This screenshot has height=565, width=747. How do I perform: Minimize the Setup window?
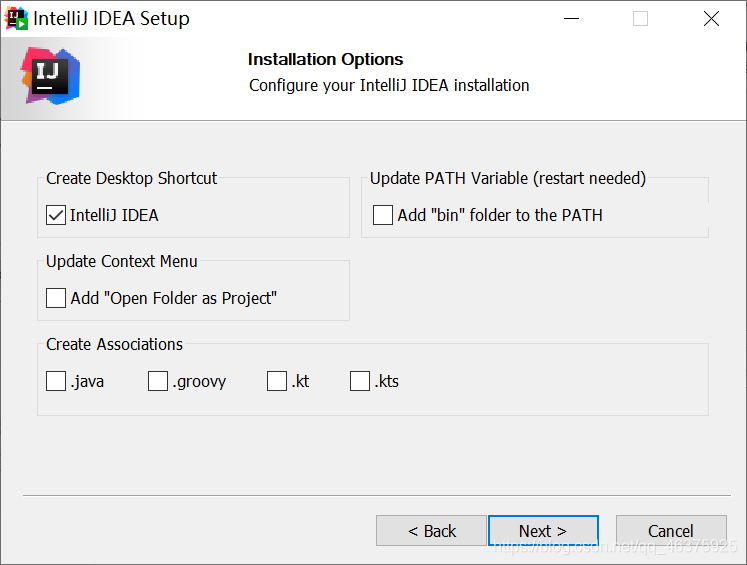[x=570, y=19]
